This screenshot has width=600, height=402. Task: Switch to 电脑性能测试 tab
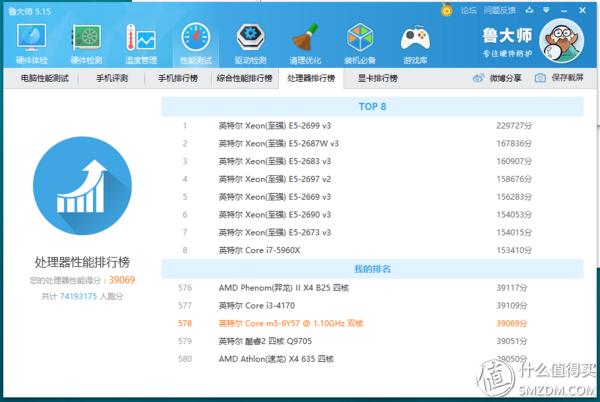point(44,78)
